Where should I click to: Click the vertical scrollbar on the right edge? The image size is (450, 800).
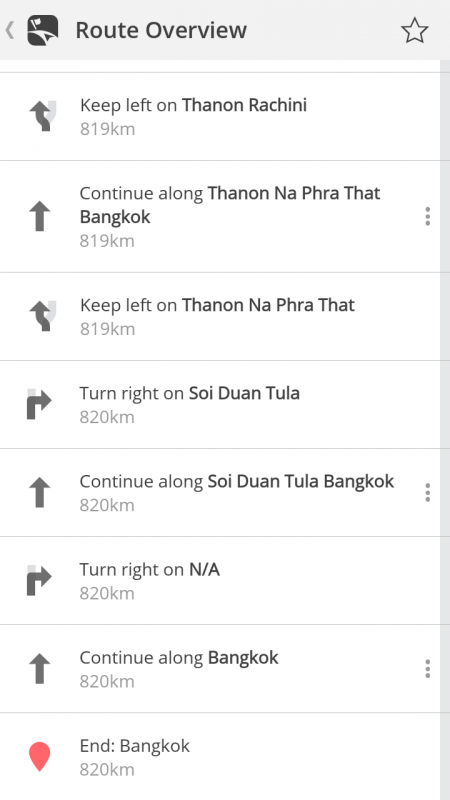pyautogui.click(x=445, y=430)
